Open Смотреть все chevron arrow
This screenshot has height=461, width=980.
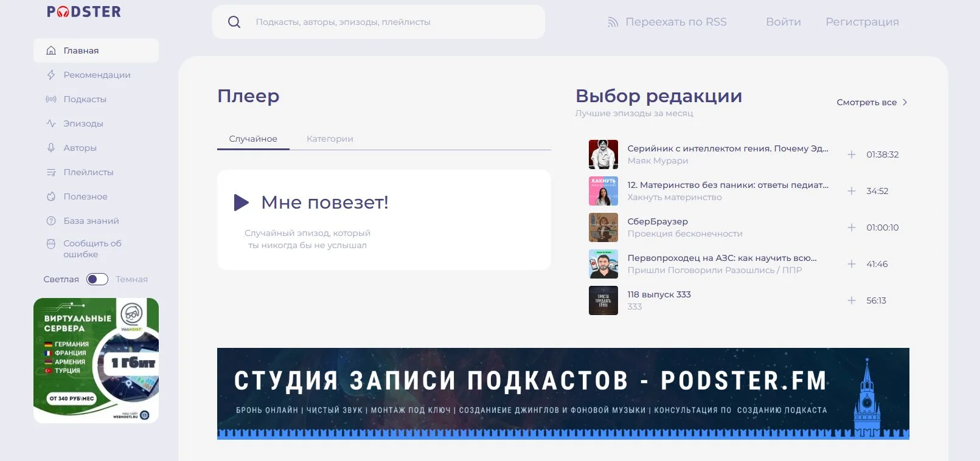905,102
